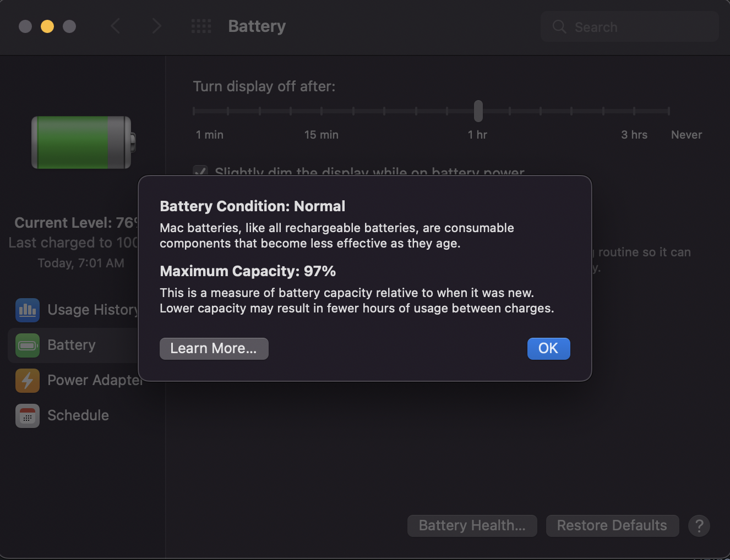The width and height of the screenshot is (730, 560).
Task: Click the Power Adapter lightning bolt icon
Action: 28,380
